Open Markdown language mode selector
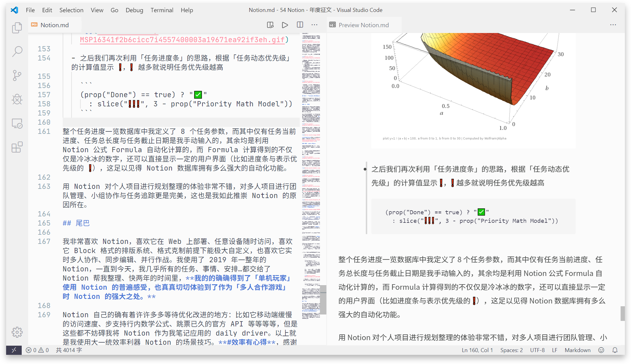 [577, 350]
